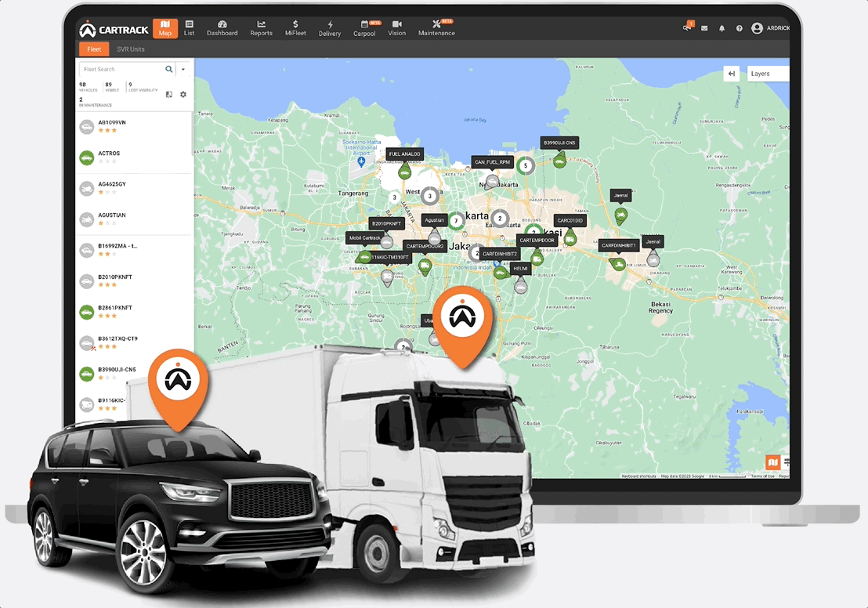The width and height of the screenshot is (868, 608).
Task: Click the notifications bell icon
Action: (x=722, y=28)
